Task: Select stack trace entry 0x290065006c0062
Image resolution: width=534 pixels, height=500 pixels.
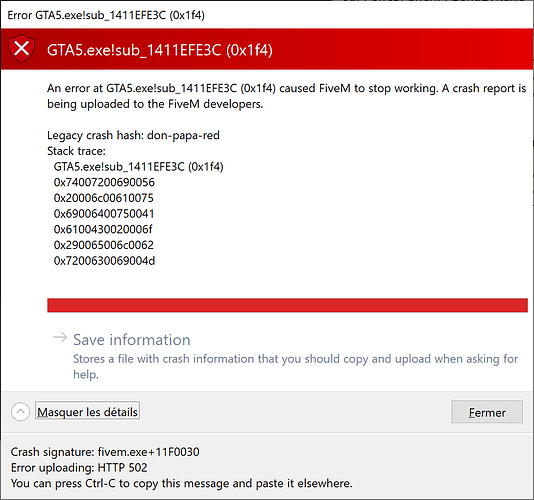Action: pos(104,245)
